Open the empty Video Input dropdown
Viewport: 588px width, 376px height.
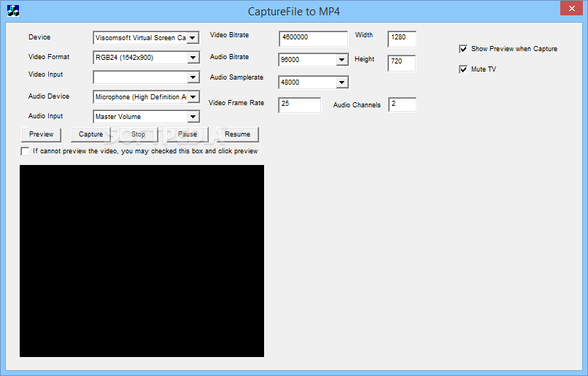click(193, 77)
